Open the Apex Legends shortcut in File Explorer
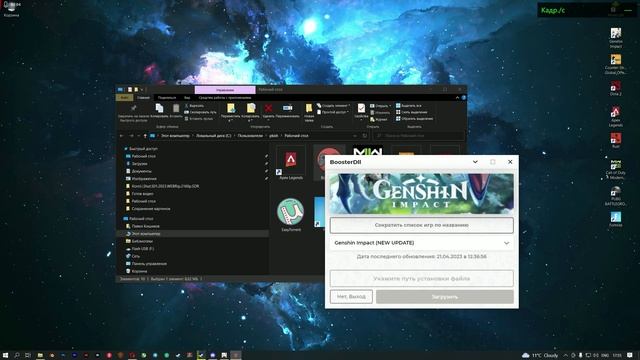 [291, 163]
